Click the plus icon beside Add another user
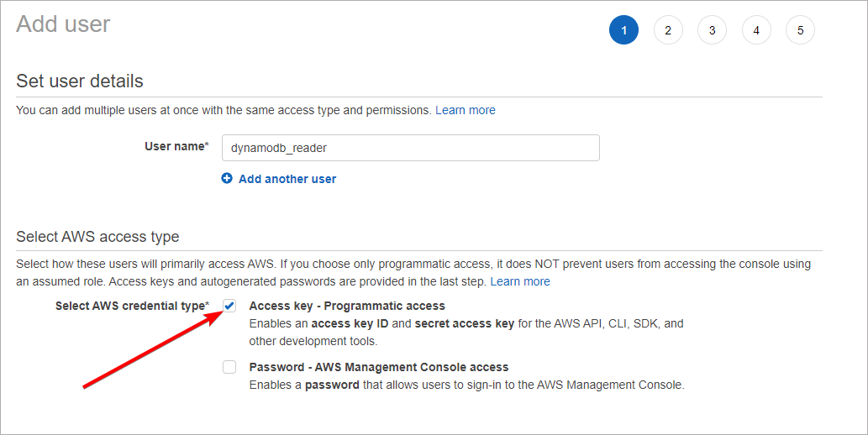868x435 pixels. point(227,179)
